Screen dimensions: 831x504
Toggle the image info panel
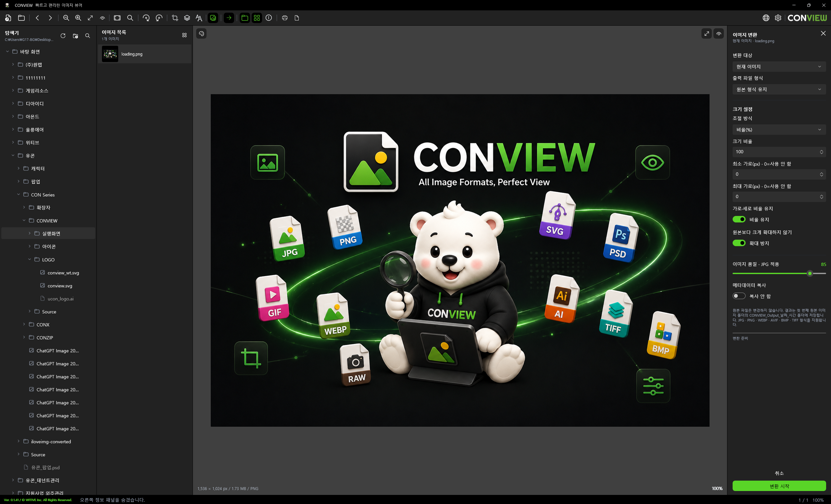pos(269,18)
